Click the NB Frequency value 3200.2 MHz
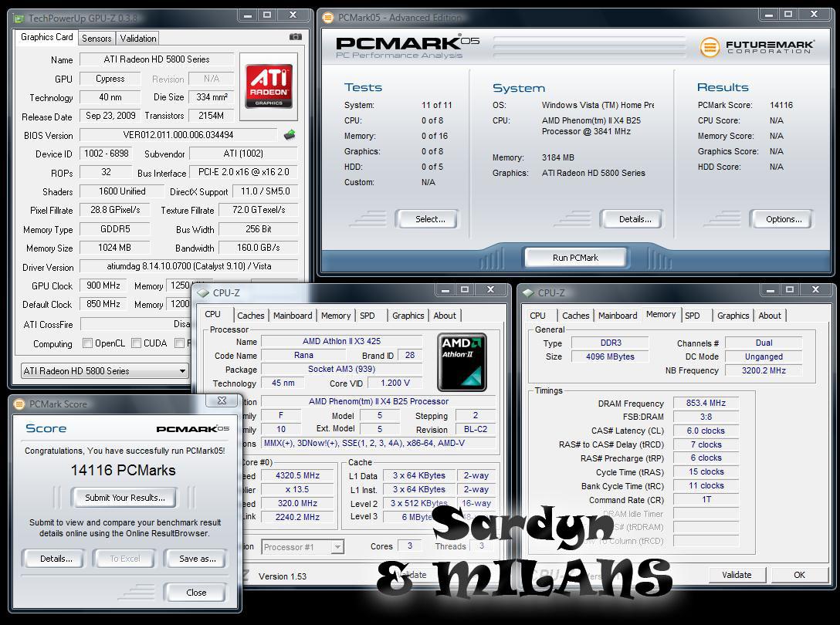The height and width of the screenshot is (625, 840). pos(764,370)
